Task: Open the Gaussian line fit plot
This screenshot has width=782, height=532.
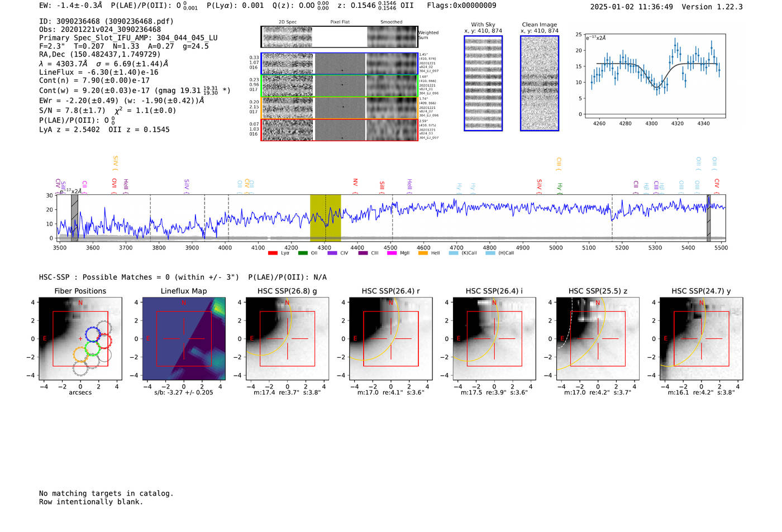Action: (655, 75)
